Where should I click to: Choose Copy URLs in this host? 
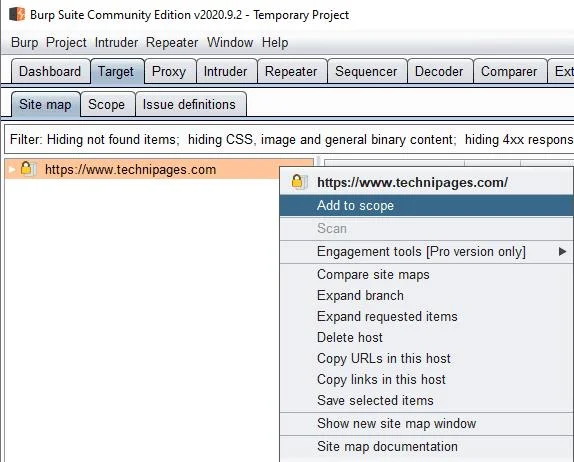pos(426,358)
